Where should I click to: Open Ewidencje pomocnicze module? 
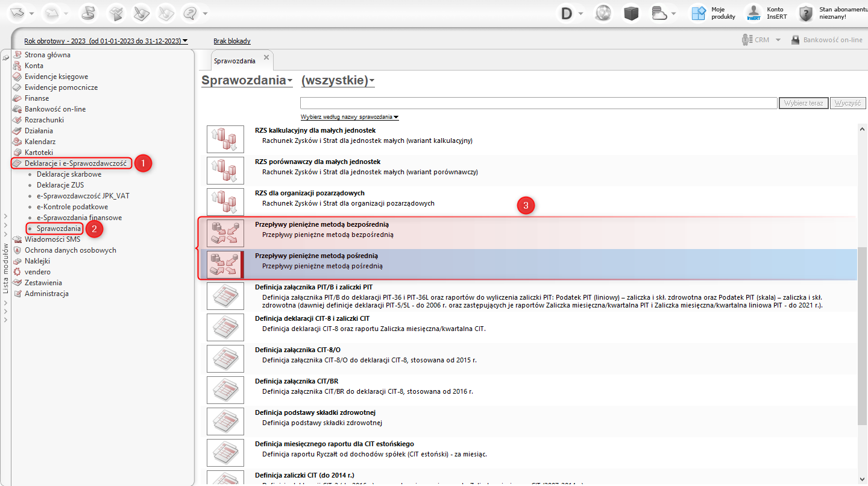61,87
